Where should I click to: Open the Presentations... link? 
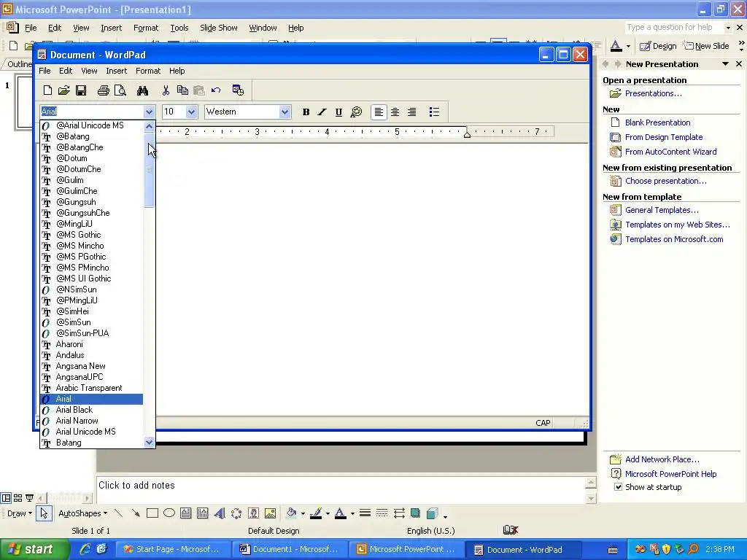(653, 93)
